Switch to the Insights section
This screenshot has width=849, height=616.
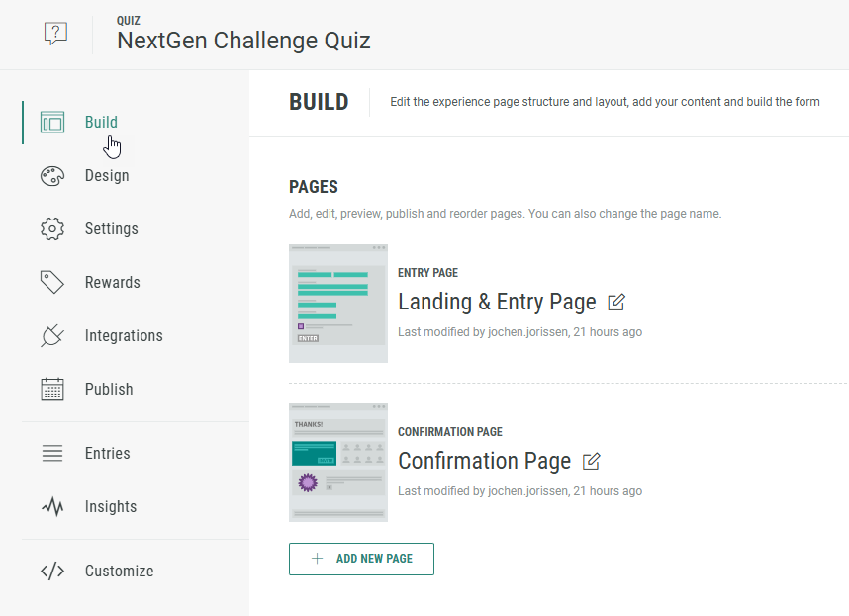click(111, 507)
